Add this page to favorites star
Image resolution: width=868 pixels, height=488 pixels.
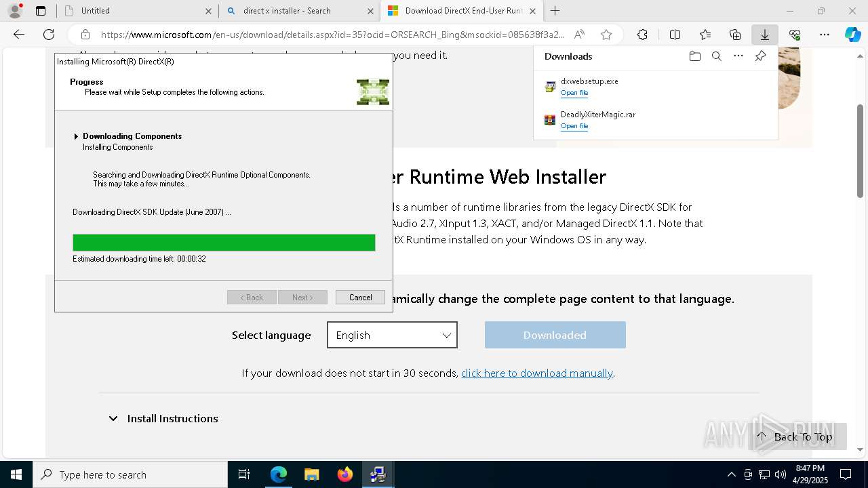pyautogui.click(x=606, y=35)
